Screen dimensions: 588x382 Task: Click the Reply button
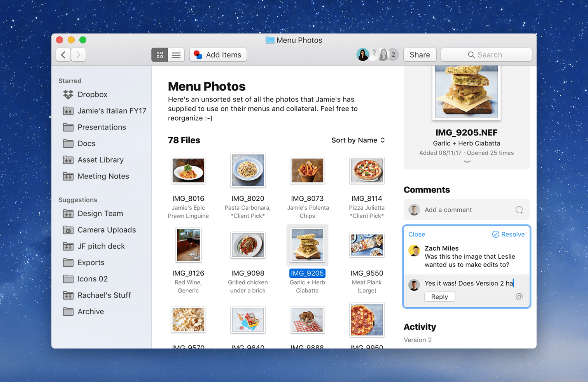point(439,297)
